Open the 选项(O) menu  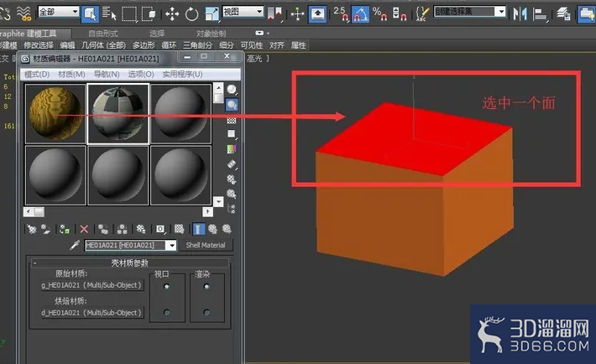point(141,74)
